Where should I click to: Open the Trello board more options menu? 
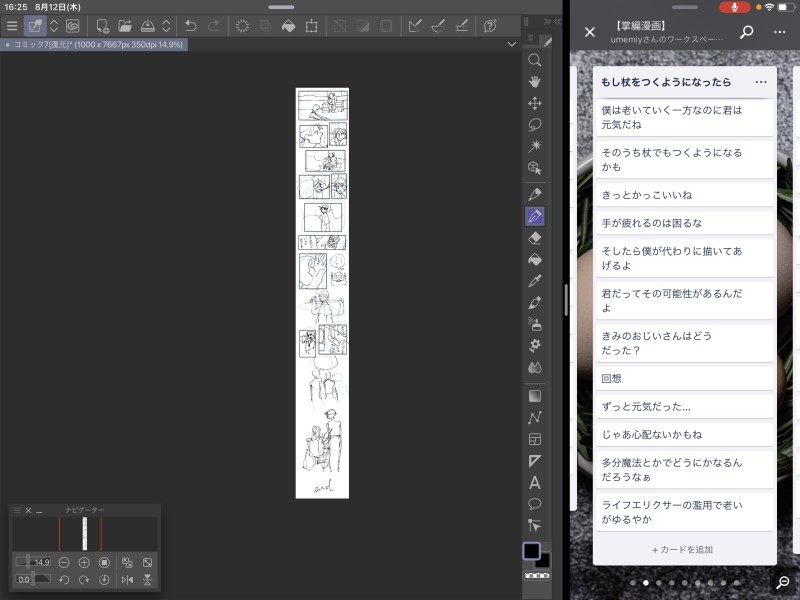[x=780, y=32]
